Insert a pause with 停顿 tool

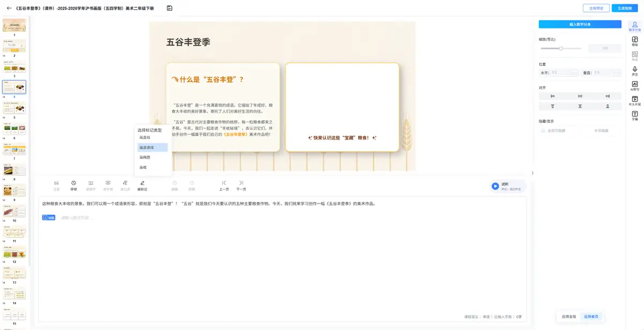[74, 186]
